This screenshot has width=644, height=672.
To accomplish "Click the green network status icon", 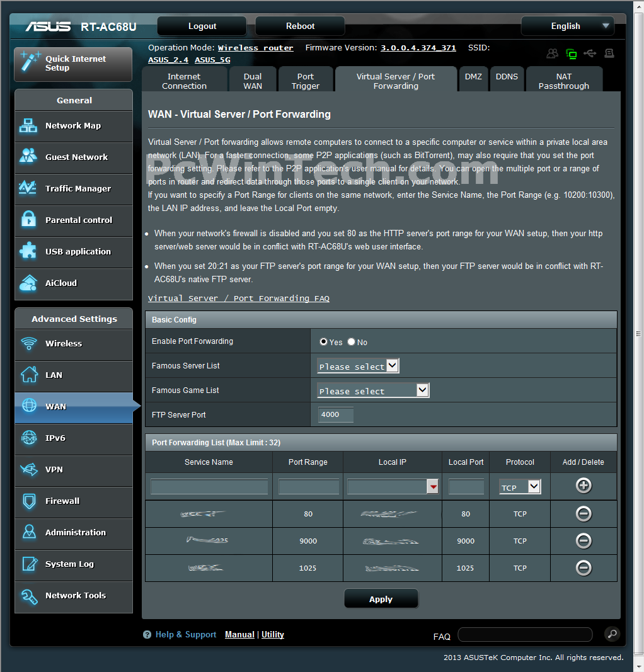I will click(571, 53).
